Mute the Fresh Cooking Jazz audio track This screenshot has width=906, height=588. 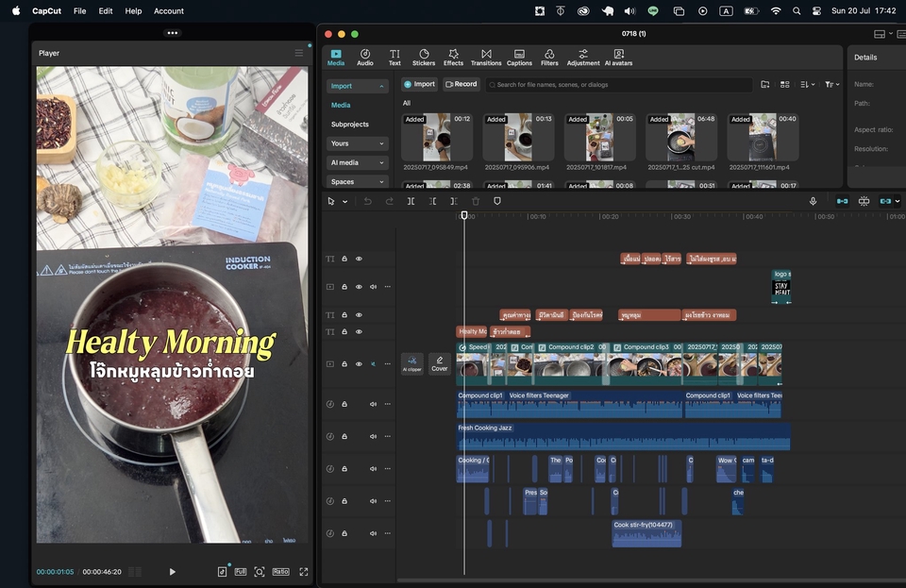tap(373, 436)
